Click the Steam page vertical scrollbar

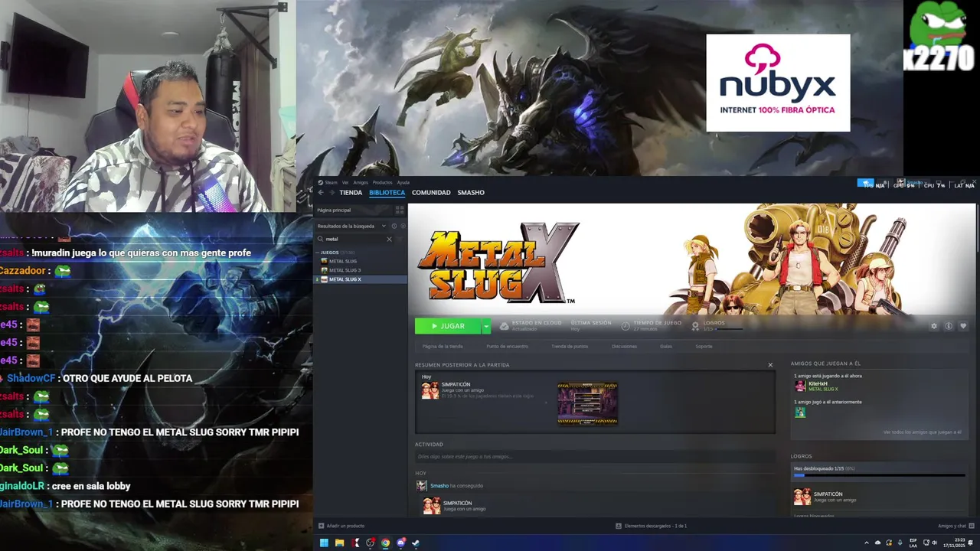977,230
